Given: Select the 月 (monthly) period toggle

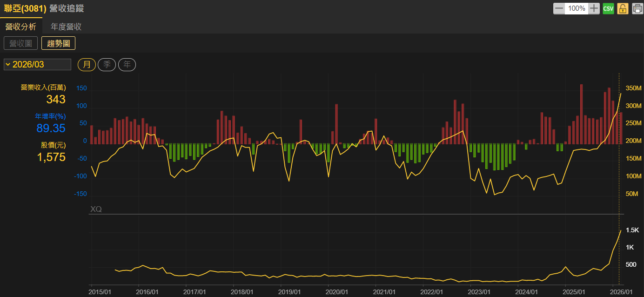Looking at the screenshot, I should (x=87, y=65).
